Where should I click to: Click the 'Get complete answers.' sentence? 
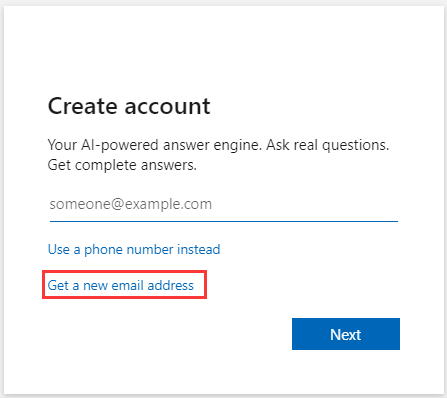[122, 165]
